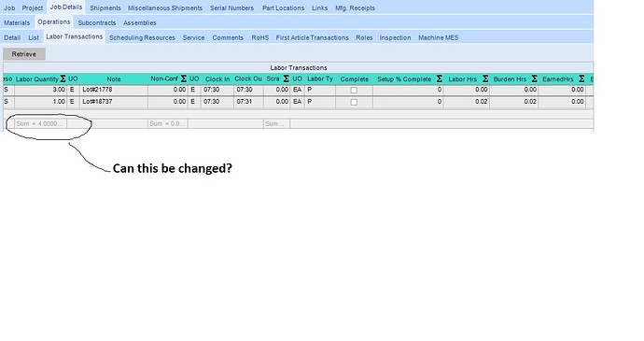Click the Labor Hrs sigma icon

[485, 78]
